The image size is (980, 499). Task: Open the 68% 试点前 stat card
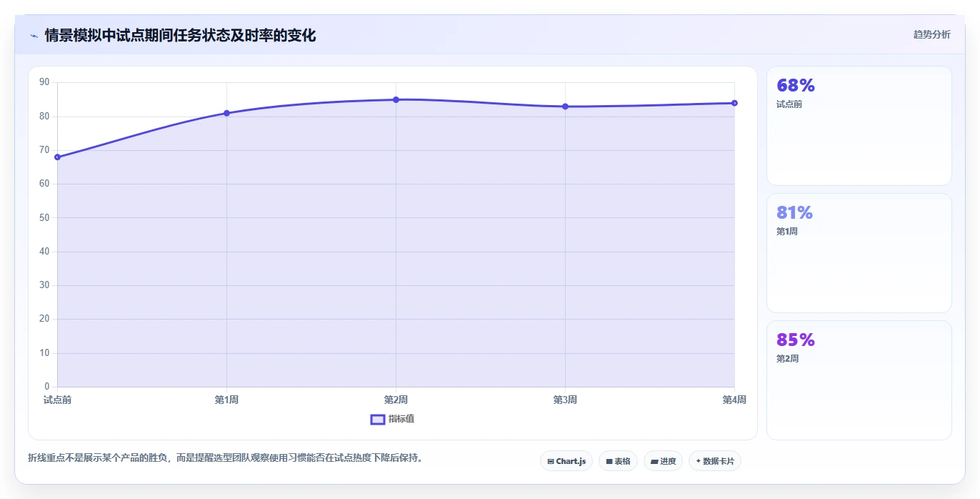pos(859,126)
